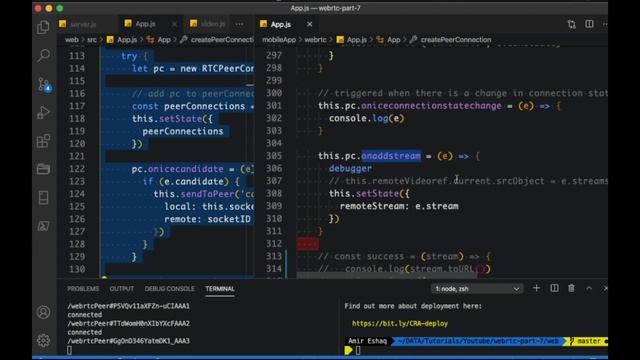
Task: Split the editor to the right
Action: (x=589, y=24)
